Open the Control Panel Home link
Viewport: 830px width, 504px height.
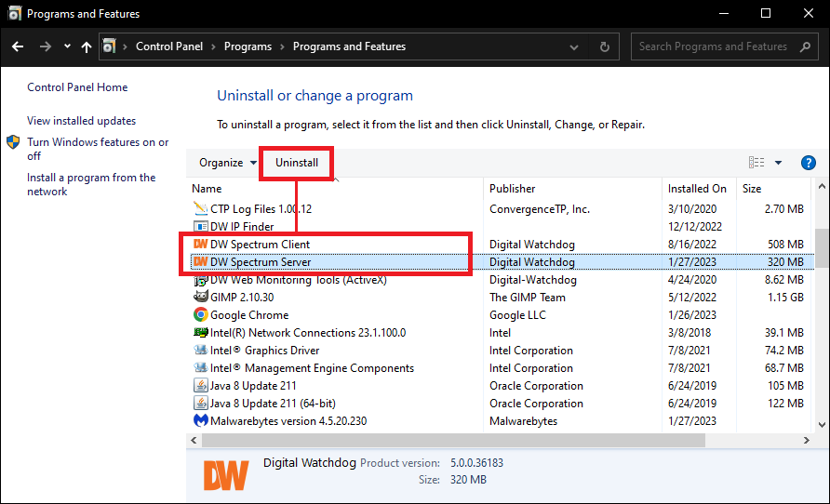[77, 87]
